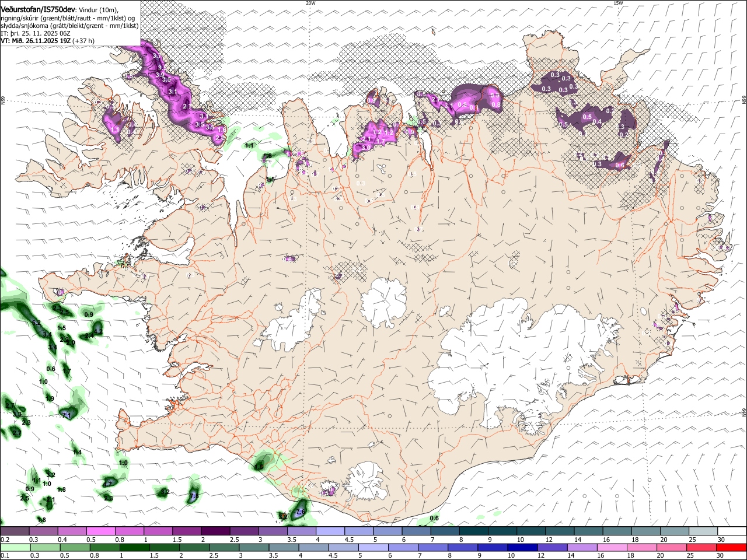747x560 pixels.
Task: Click the 7.1 rain value over the sea
Action: click(x=66, y=415)
